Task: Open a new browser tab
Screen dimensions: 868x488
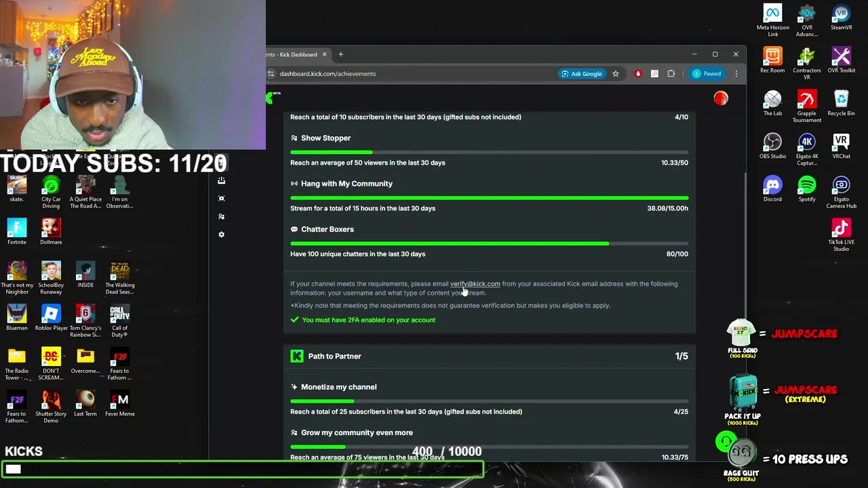Action: coord(340,54)
